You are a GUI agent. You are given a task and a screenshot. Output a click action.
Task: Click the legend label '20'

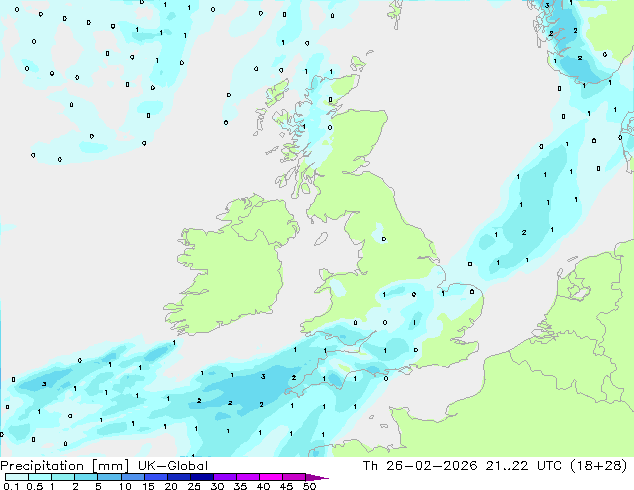pos(171,486)
